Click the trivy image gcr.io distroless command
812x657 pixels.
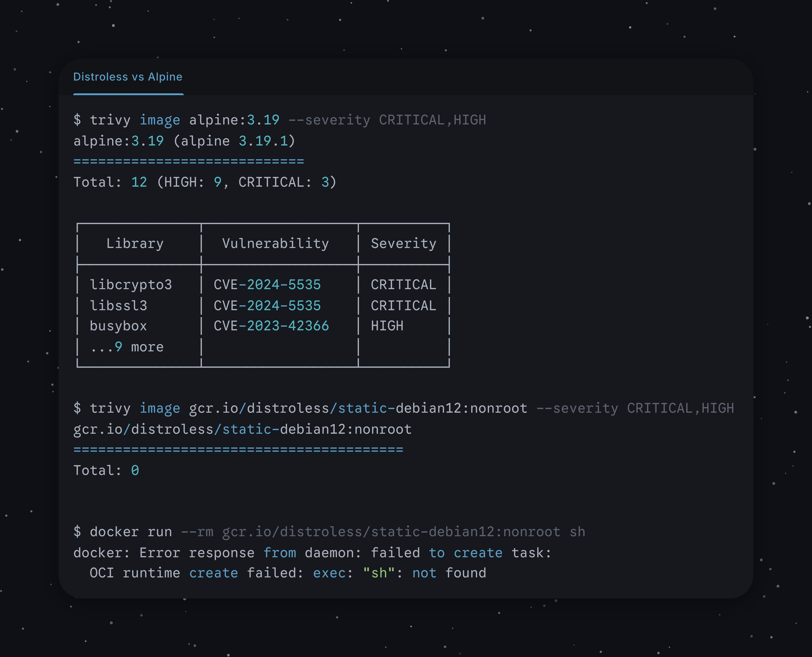point(403,408)
